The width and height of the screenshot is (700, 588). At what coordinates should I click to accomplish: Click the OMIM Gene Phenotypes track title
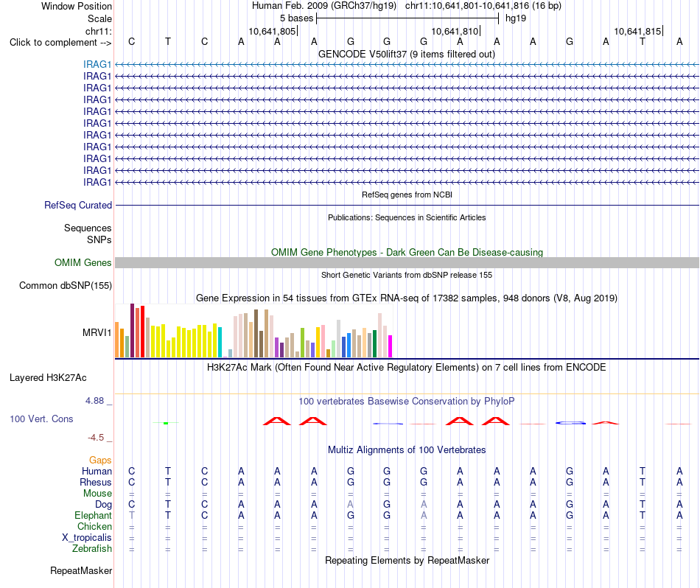click(407, 252)
